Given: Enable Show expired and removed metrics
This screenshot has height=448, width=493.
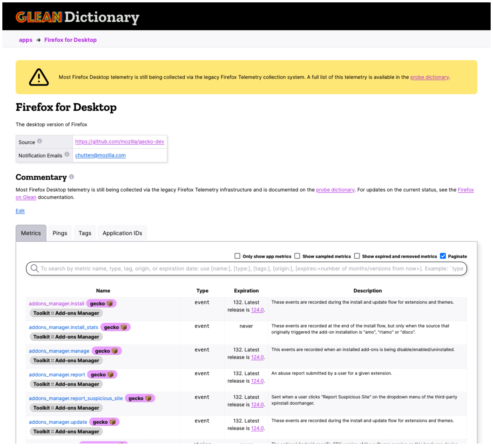Looking at the screenshot, I should 357,256.
